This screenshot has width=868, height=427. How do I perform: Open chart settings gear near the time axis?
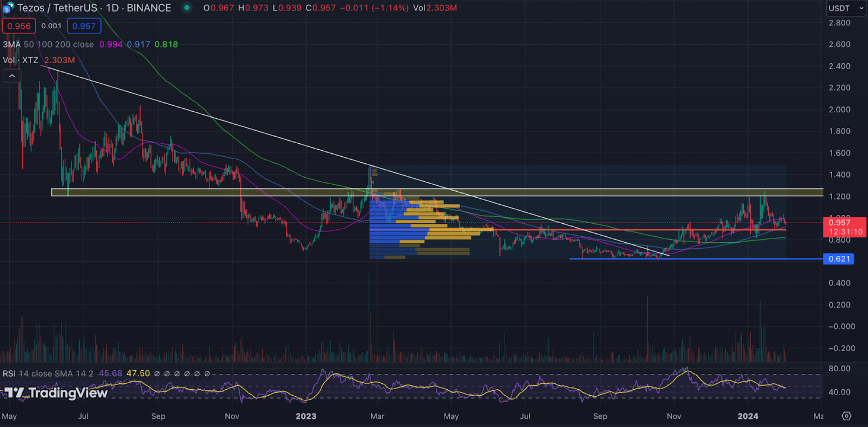(x=847, y=416)
